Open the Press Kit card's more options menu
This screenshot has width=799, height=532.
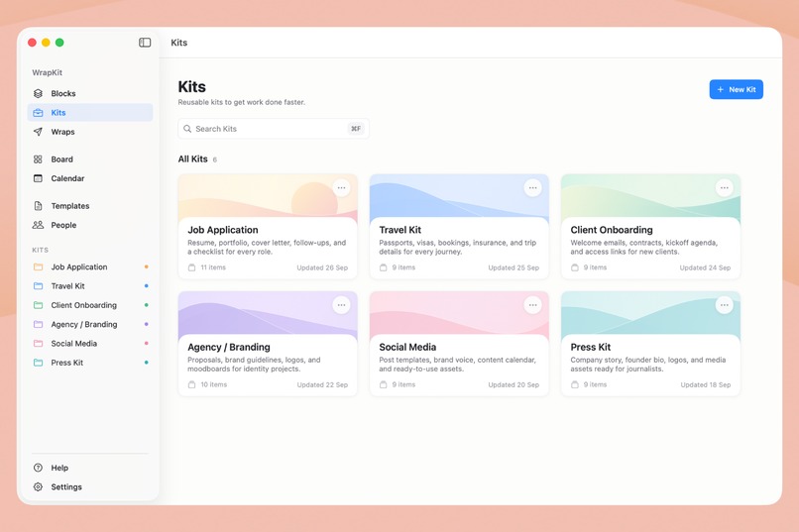724,305
